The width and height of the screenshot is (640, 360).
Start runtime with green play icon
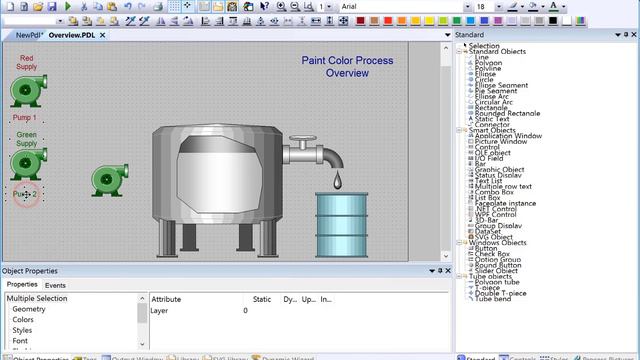[x=68, y=7]
